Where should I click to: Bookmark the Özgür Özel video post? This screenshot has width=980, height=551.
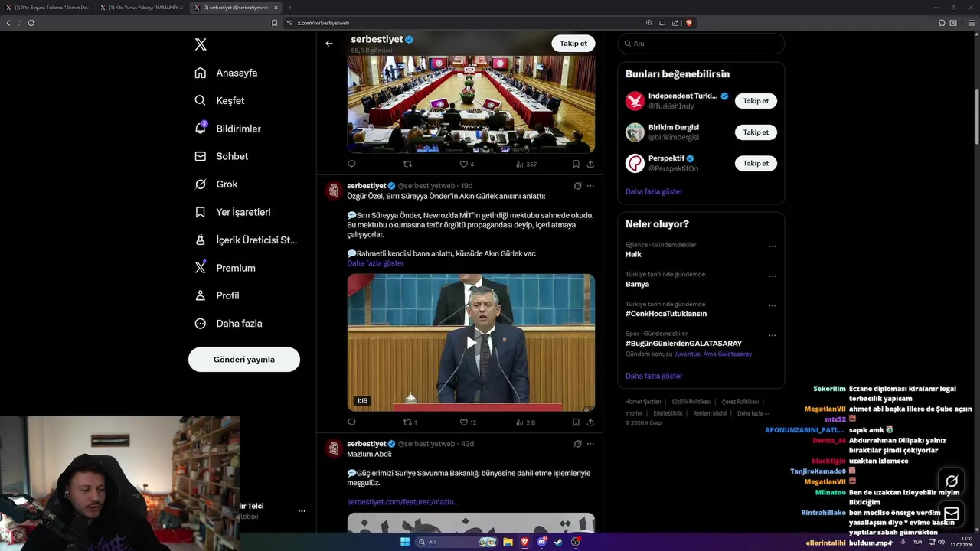pos(576,422)
